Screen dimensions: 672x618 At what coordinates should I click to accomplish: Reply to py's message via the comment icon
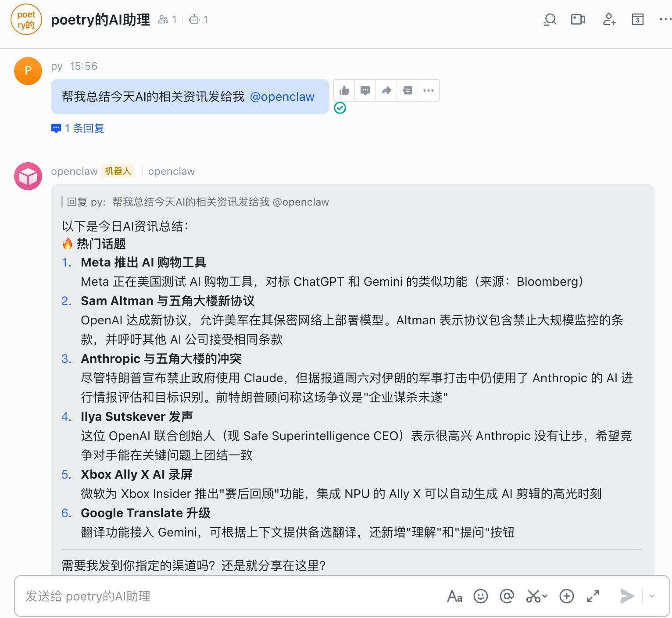click(365, 90)
